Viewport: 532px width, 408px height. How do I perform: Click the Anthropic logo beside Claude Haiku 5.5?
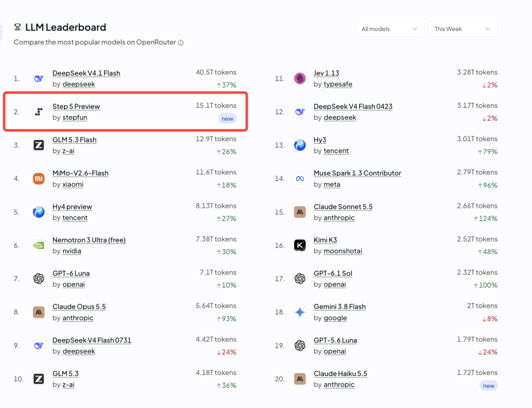point(300,379)
